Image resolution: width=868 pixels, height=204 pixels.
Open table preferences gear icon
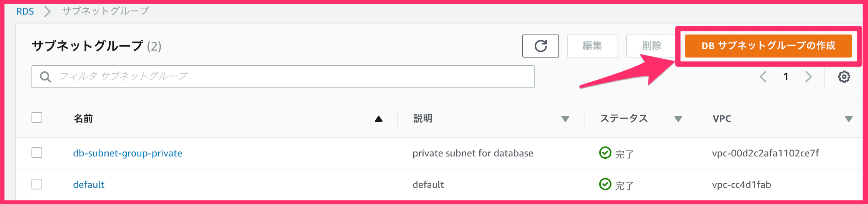[844, 77]
